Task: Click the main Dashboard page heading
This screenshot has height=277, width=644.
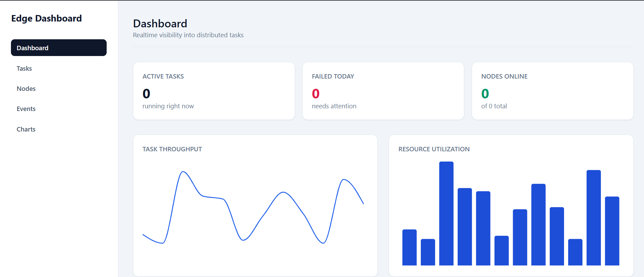Action: (160, 24)
